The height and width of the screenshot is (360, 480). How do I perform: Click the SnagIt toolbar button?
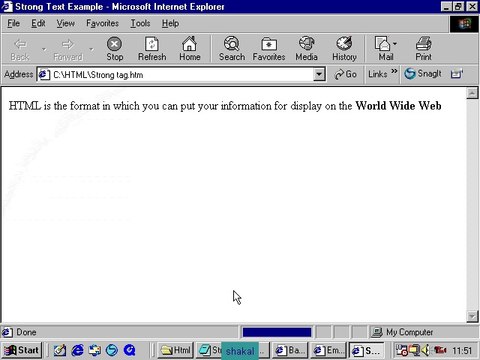point(423,74)
